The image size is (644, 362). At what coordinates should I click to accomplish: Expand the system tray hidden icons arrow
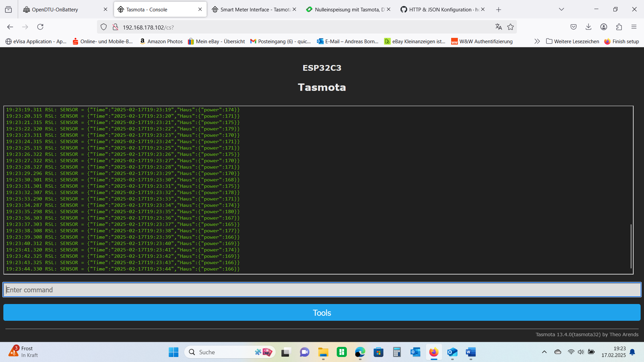point(544,352)
